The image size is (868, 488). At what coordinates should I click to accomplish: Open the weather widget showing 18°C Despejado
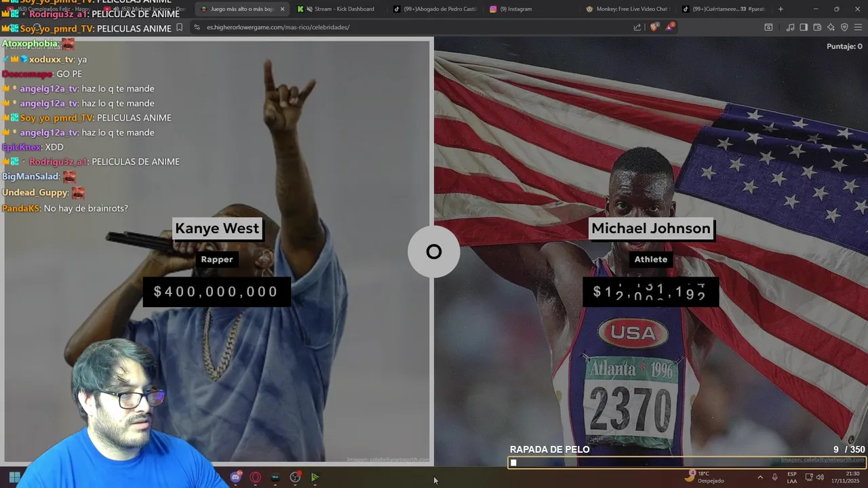pyautogui.click(x=704, y=477)
